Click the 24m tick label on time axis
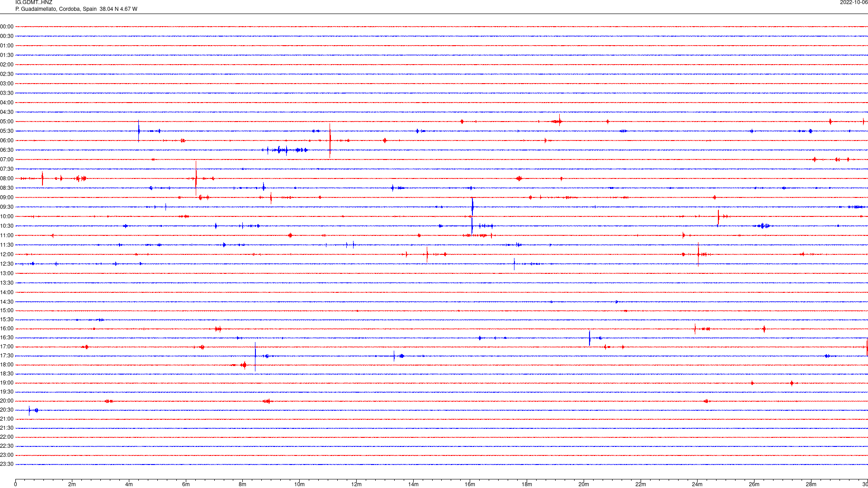 click(697, 484)
